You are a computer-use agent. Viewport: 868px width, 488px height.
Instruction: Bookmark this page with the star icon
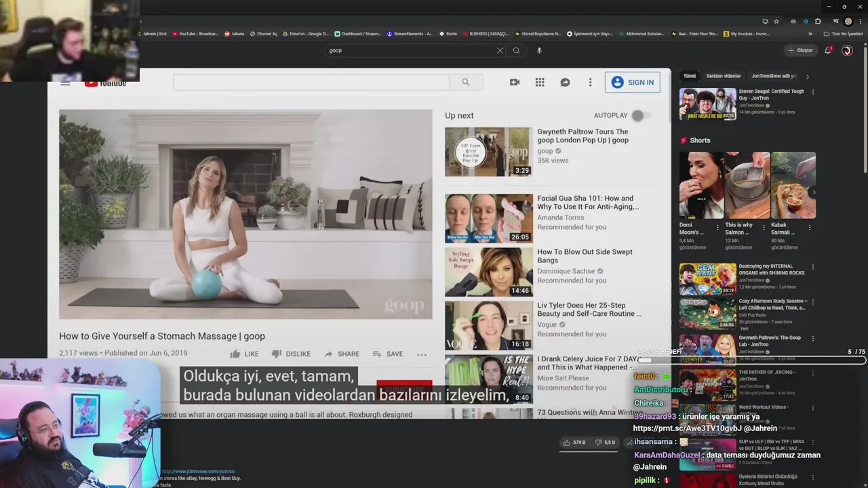click(x=776, y=21)
